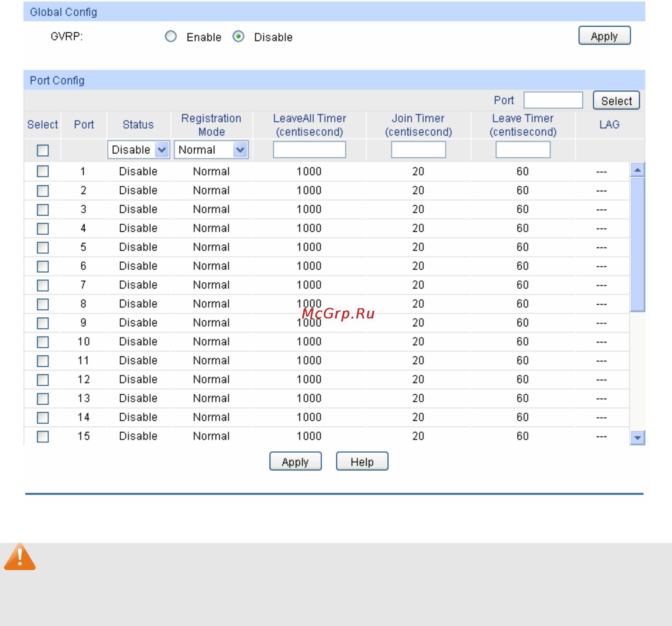Click the Leave Timer 60 of port 10
Screen dimensions: 672x626
pos(523,342)
